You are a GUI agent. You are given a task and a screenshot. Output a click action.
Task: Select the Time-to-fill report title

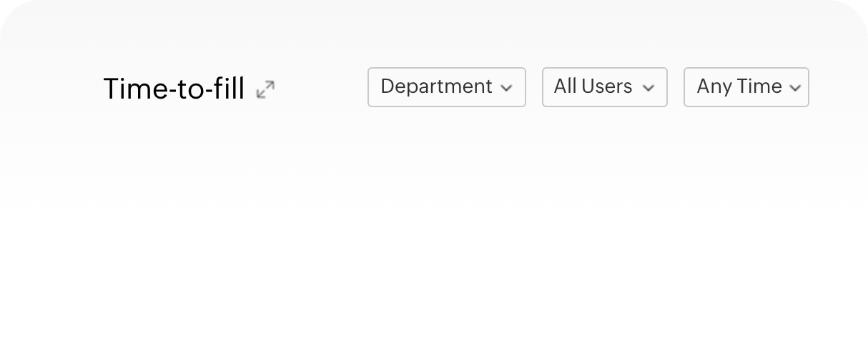coord(174,89)
